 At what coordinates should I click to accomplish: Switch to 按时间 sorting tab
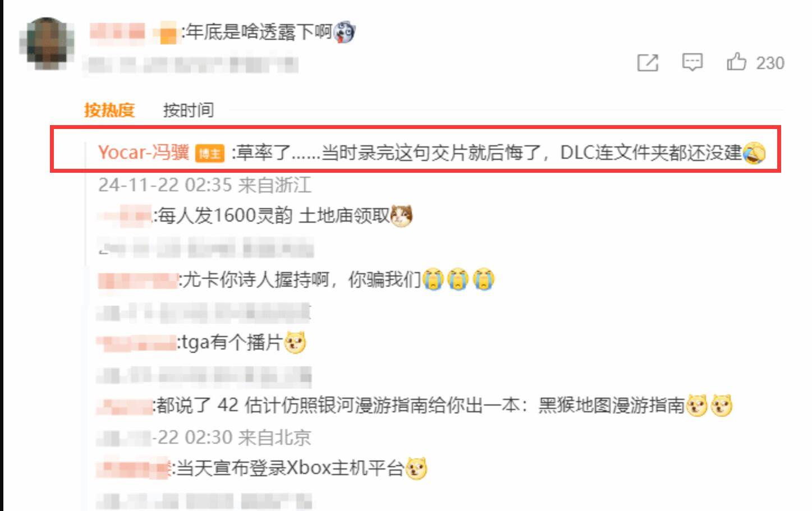click(x=189, y=110)
